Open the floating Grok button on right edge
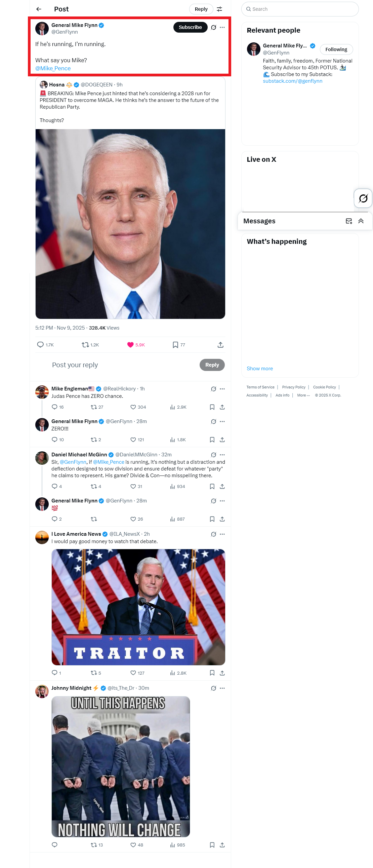The width and height of the screenshot is (373, 868). point(363,198)
